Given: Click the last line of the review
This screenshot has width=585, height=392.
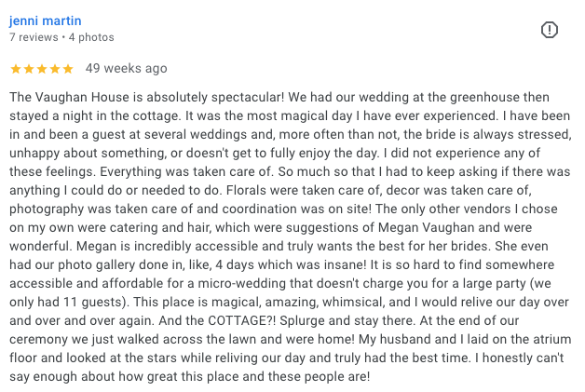Looking at the screenshot, I should [x=189, y=377].
